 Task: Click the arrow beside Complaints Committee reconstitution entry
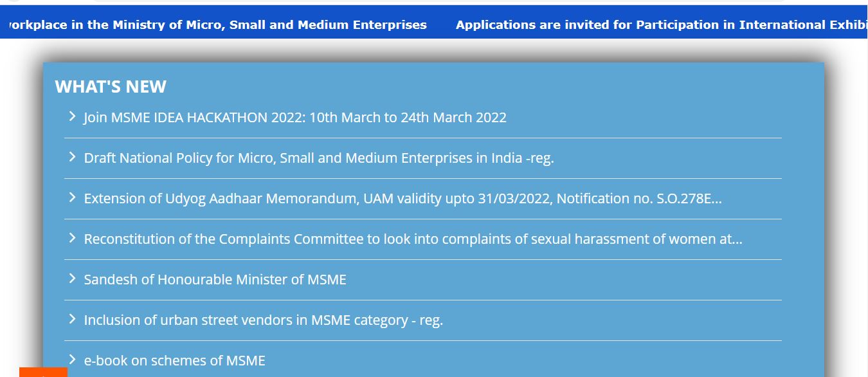[x=72, y=239]
